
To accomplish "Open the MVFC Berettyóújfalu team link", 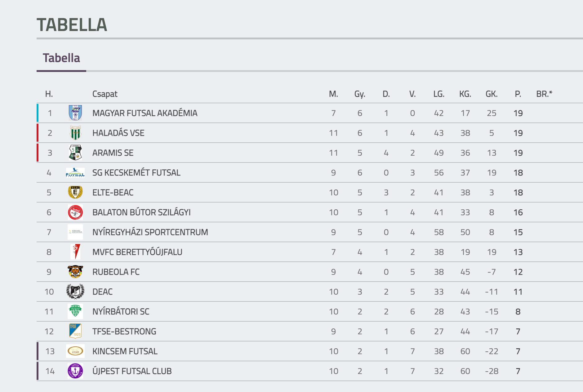I will click(137, 252).
